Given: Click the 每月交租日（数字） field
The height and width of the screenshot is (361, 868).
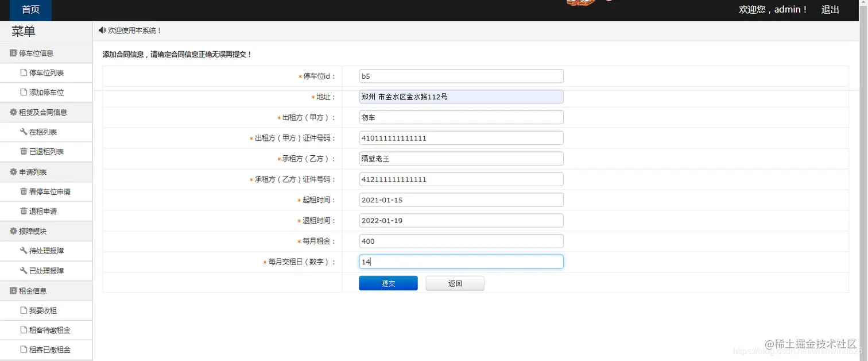Looking at the screenshot, I should [461, 262].
